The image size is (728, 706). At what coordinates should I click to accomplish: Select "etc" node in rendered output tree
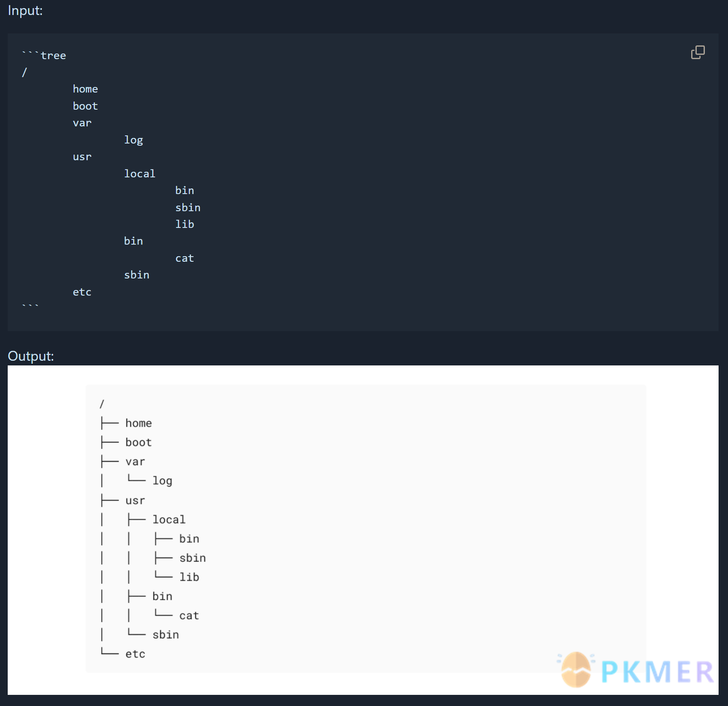pos(135,654)
